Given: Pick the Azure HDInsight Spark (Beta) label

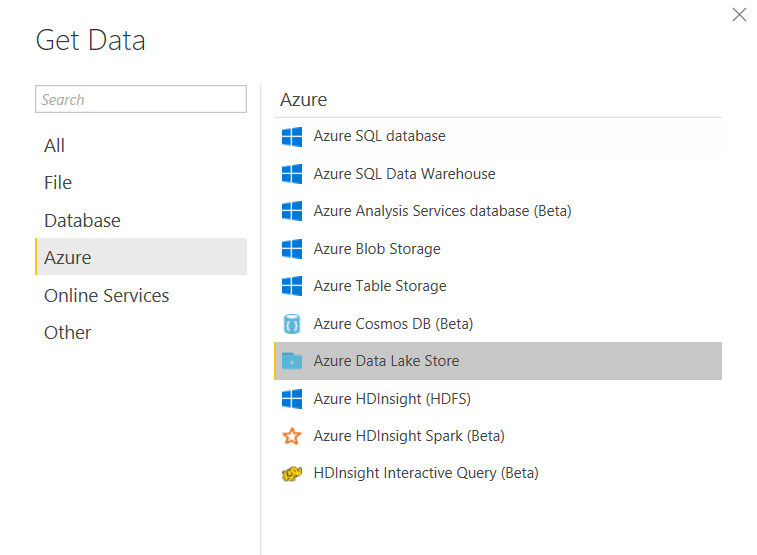Looking at the screenshot, I should coord(409,436).
